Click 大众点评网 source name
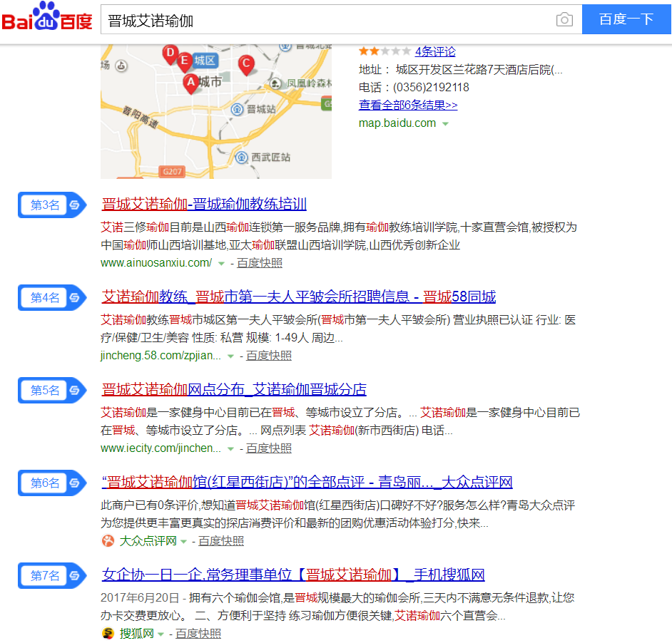 point(148,541)
